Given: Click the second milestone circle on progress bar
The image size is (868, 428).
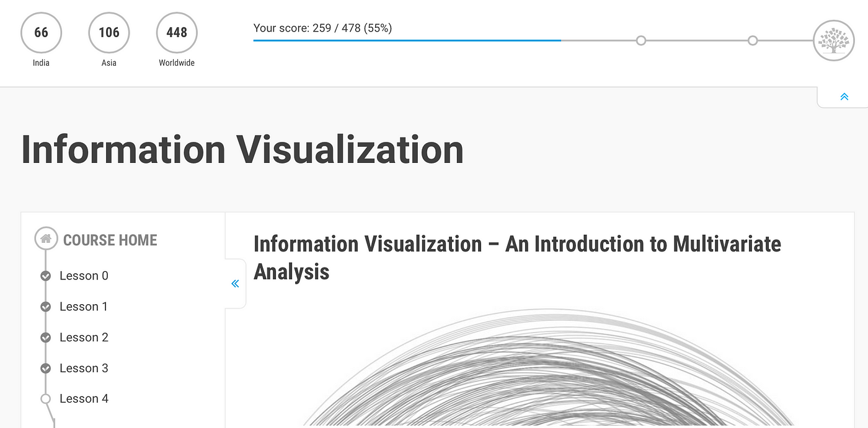Looking at the screenshot, I should click(753, 40).
